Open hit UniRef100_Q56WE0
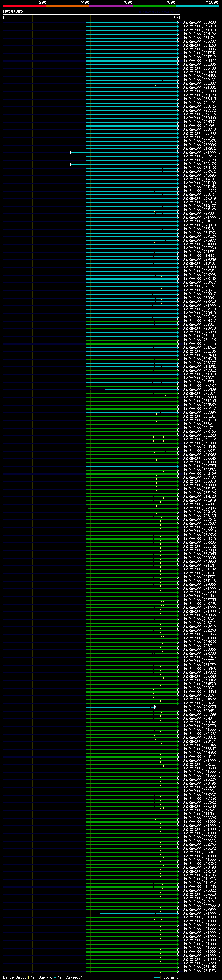 pos(199,26)
